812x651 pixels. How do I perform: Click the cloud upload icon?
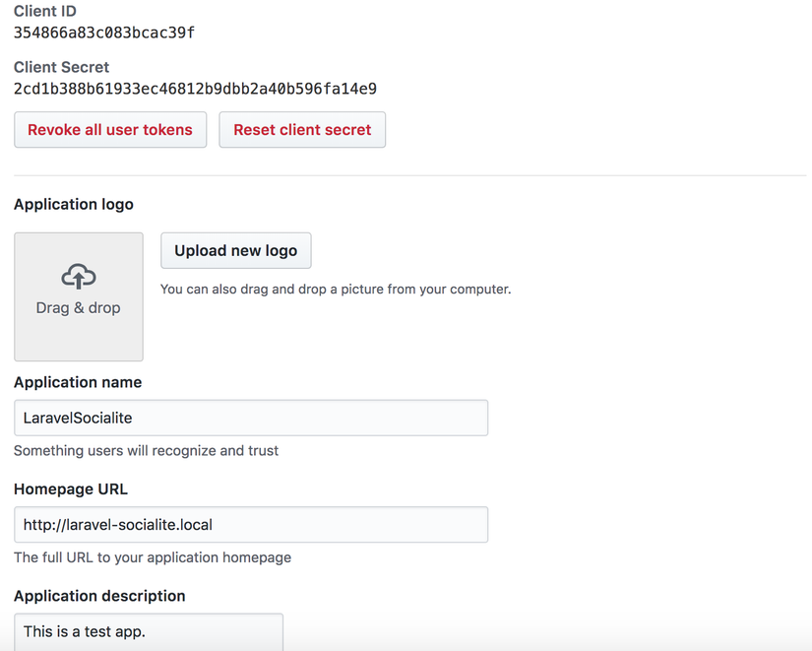click(x=79, y=276)
